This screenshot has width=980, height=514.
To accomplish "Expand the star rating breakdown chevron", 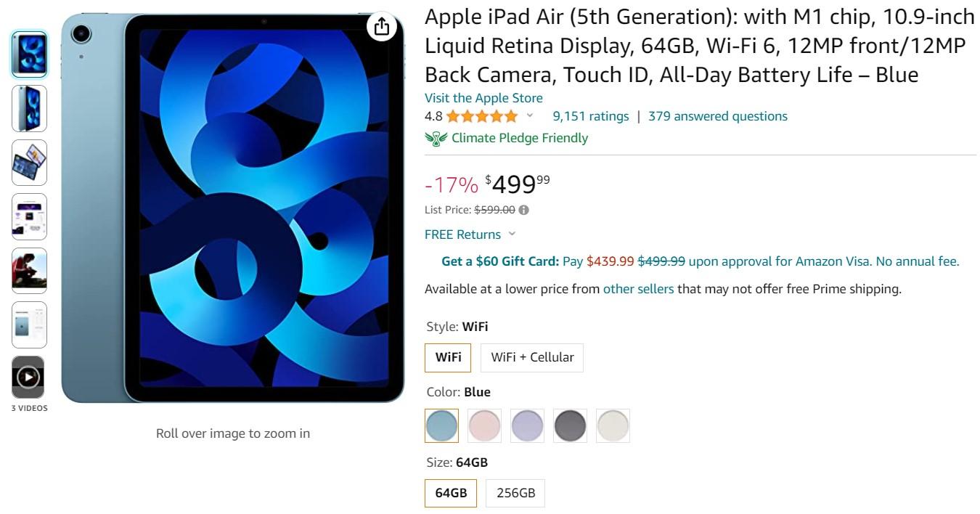I will [530, 115].
